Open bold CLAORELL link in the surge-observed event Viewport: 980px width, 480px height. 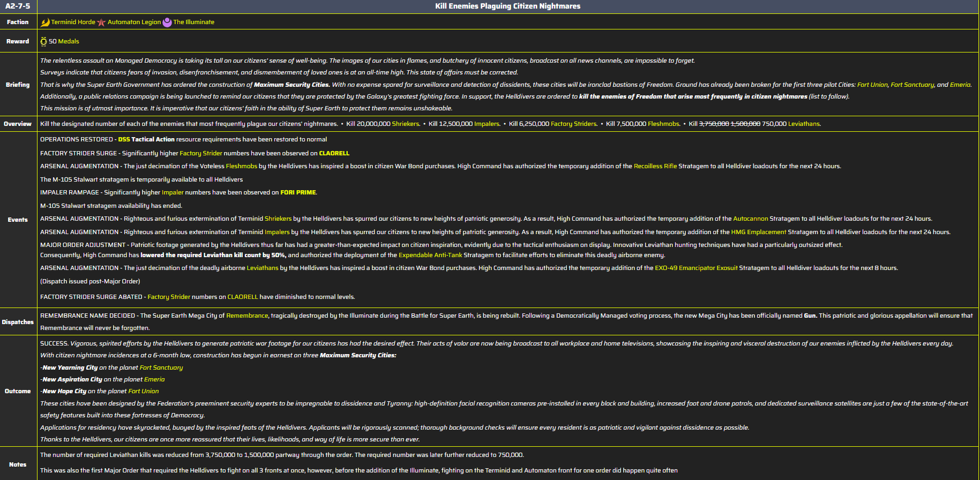[x=334, y=153]
